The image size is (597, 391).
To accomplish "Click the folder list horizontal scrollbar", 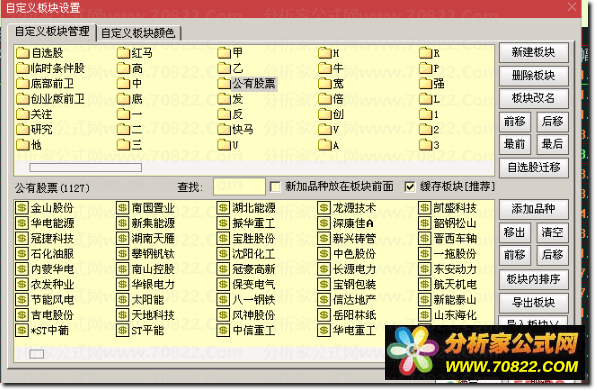I will pyautogui.click(x=254, y=168).
